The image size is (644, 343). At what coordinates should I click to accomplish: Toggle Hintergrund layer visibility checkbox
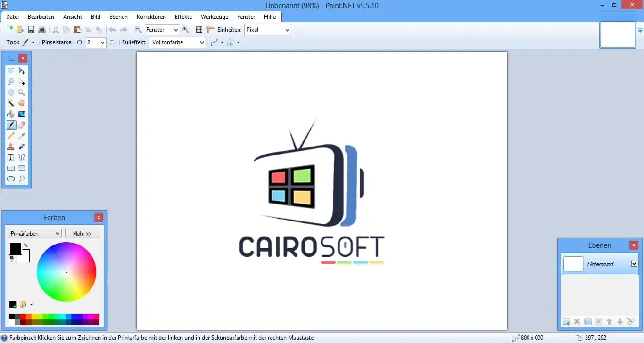pyautogui.click(x=634, y=264)
